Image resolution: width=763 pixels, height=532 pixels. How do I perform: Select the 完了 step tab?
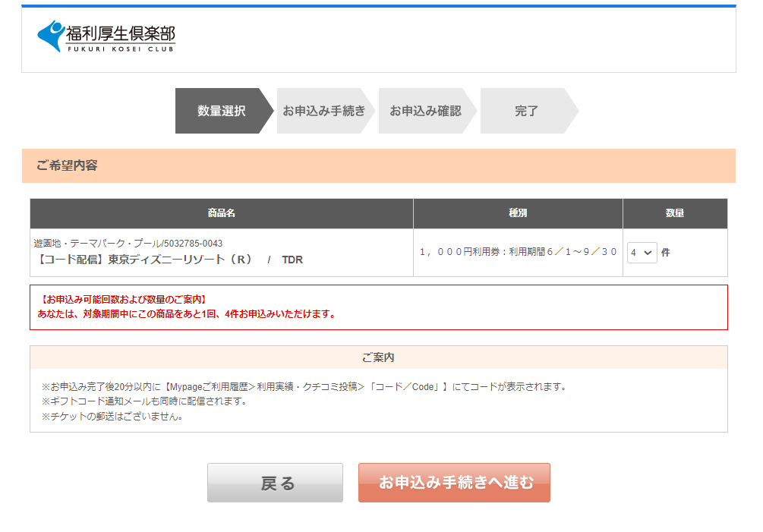526,111
